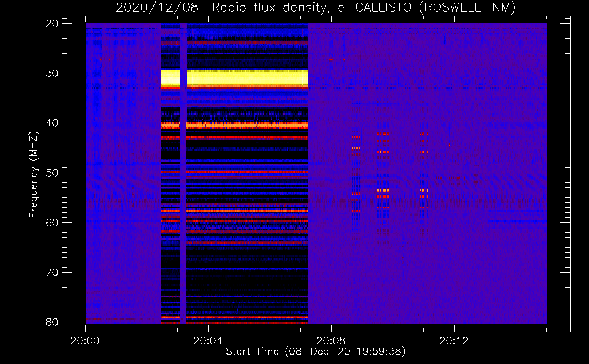
Task: Click the 'Start Time (08-Dec-20 19:59:38)' label
Action: 316,351
